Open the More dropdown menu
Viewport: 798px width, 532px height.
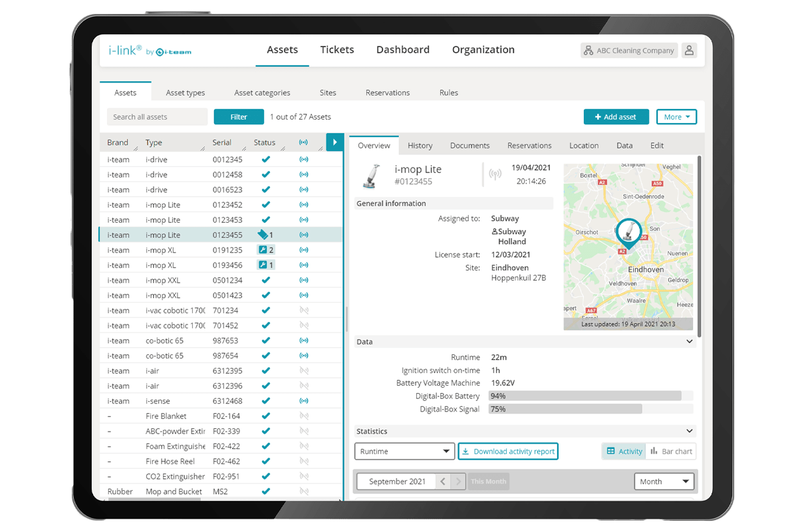676,117
